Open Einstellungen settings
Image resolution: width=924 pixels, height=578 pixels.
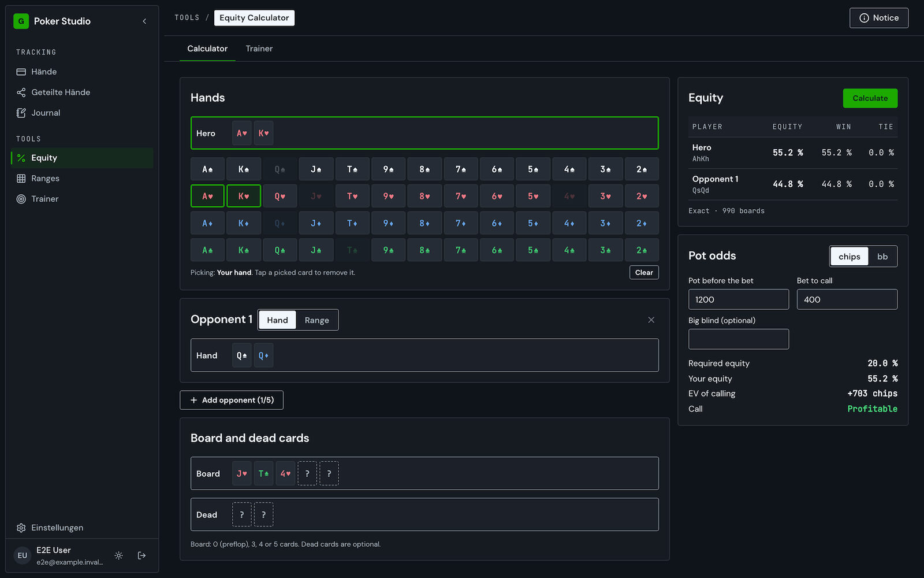(x=82, y=528)
